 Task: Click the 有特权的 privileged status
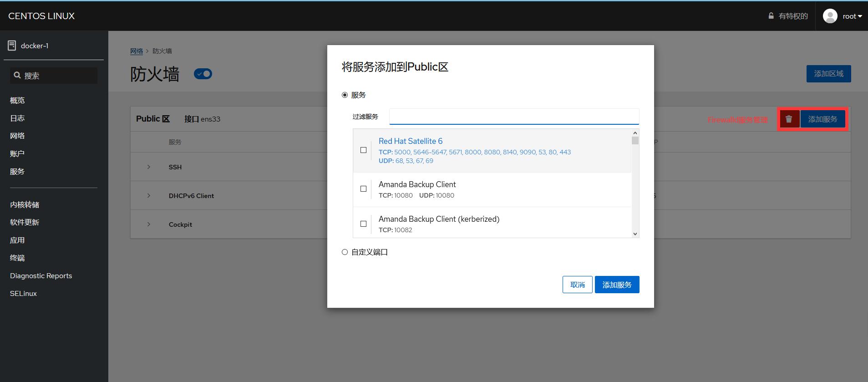click(x=793, y=16)
